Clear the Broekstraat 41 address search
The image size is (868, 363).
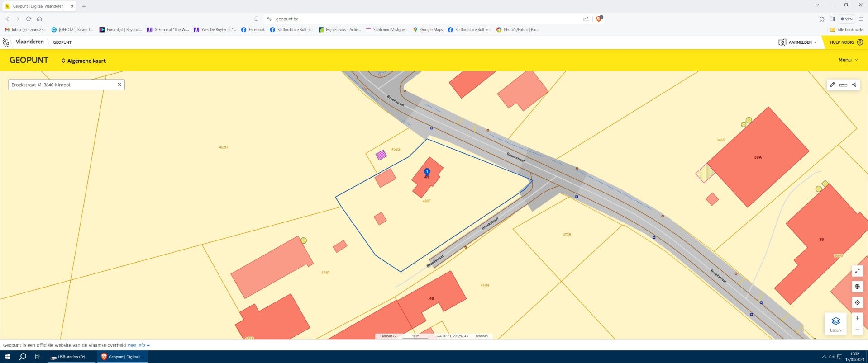coord(119,85)
